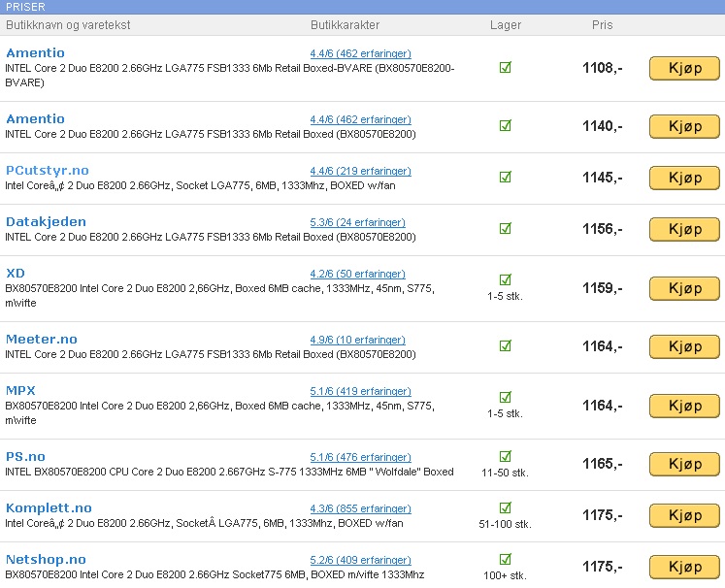Image resolution: width=725 pixels, height=588 pixels.
Task: Click the stock text 51-100 stk.
Action: [x=505, y=524]
